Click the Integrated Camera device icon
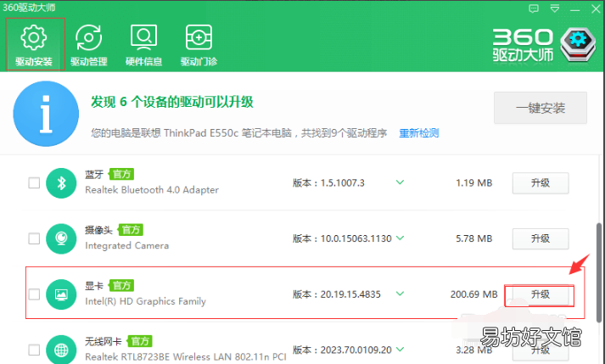Image resolution: width=605 pixels, height=364 pixels. [x=61, y=238]
